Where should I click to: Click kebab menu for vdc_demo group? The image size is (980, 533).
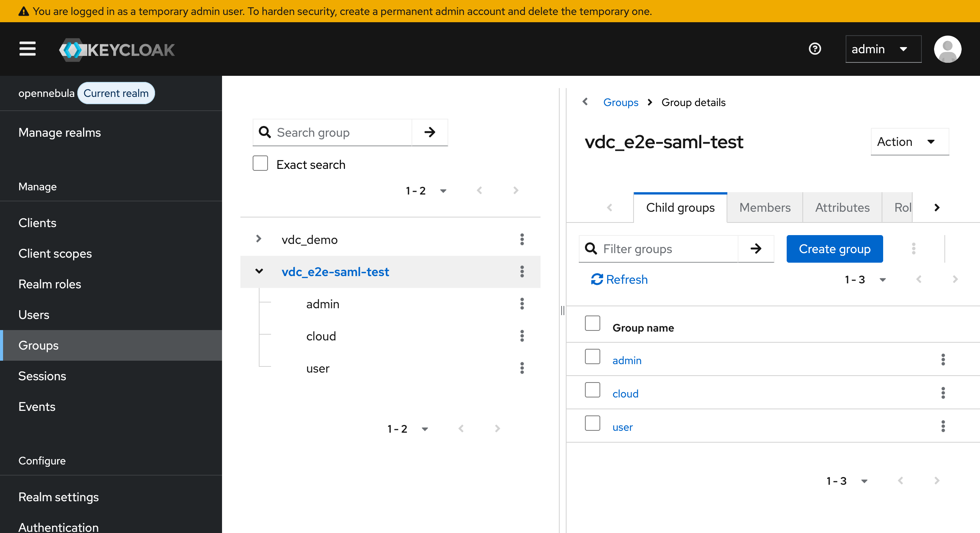522,239
